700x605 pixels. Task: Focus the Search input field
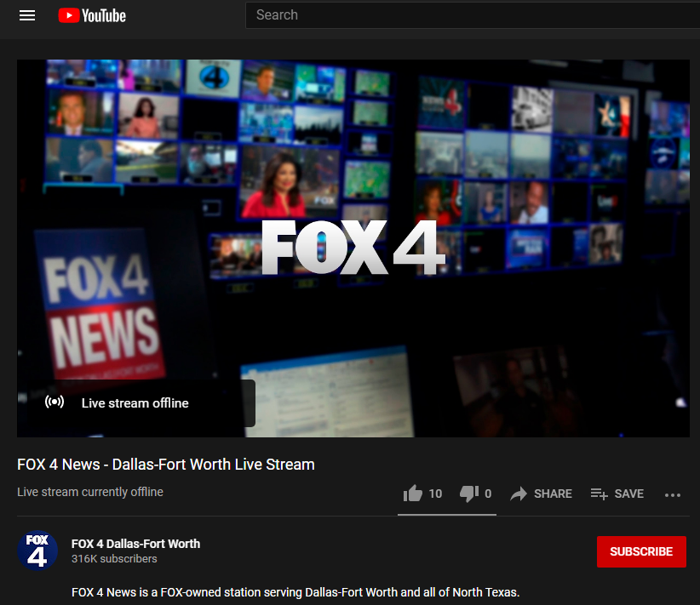pyautogui.click(x=473, y=15)
